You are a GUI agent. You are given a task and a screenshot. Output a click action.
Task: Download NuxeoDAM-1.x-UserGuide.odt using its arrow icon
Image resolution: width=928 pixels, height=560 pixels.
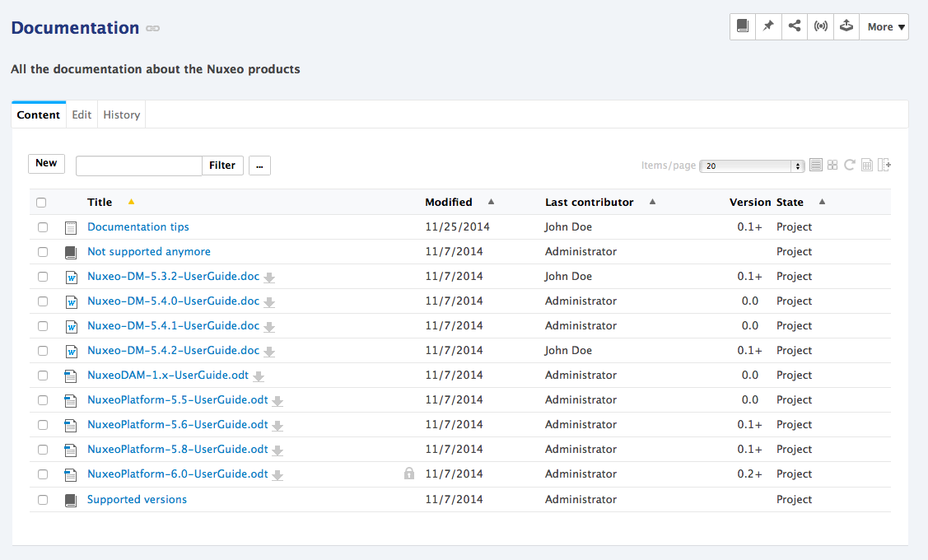pyautogui.click(x=259, y=376)
